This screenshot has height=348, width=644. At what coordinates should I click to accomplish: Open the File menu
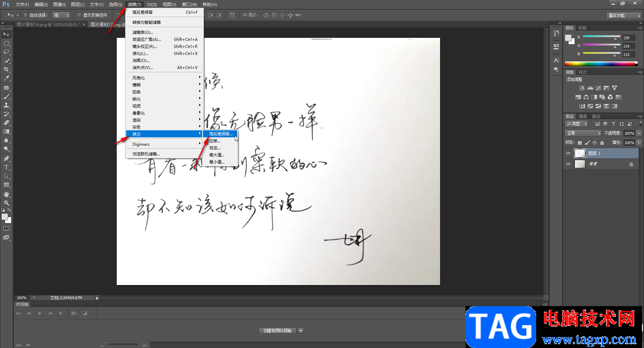(x=22, y=5)
